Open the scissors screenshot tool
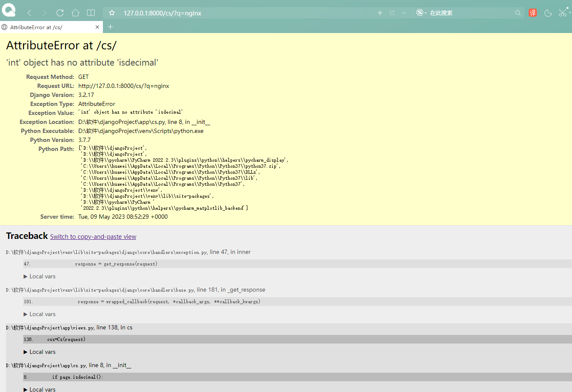Viewport: 572px width, 392px height. pyautogui.click(x=563, y=13)
